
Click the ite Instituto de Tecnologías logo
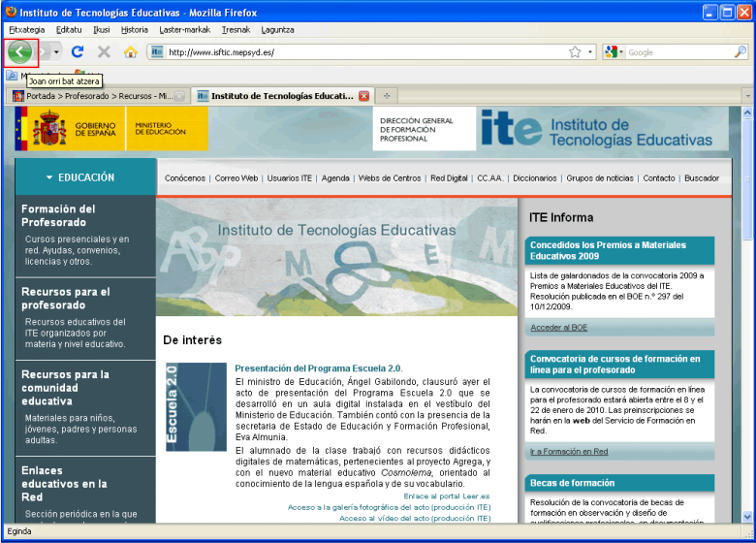click(x=597, y=129)
